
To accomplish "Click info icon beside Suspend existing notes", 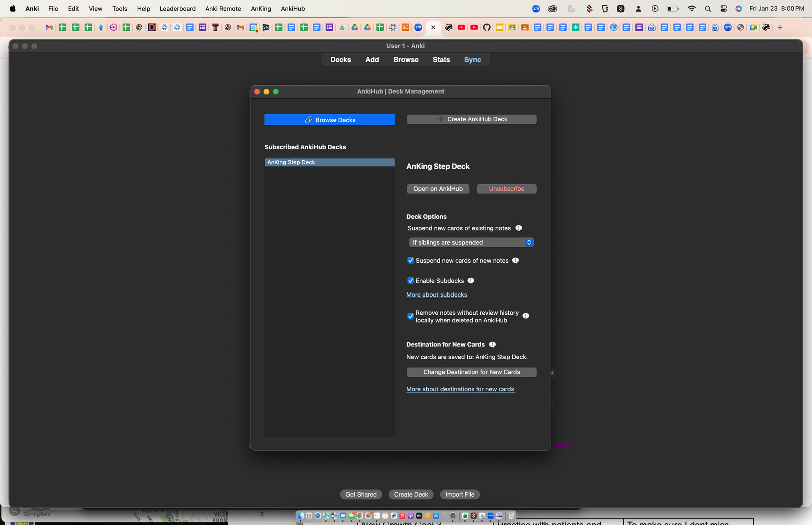I will click(x=518, y=228).
